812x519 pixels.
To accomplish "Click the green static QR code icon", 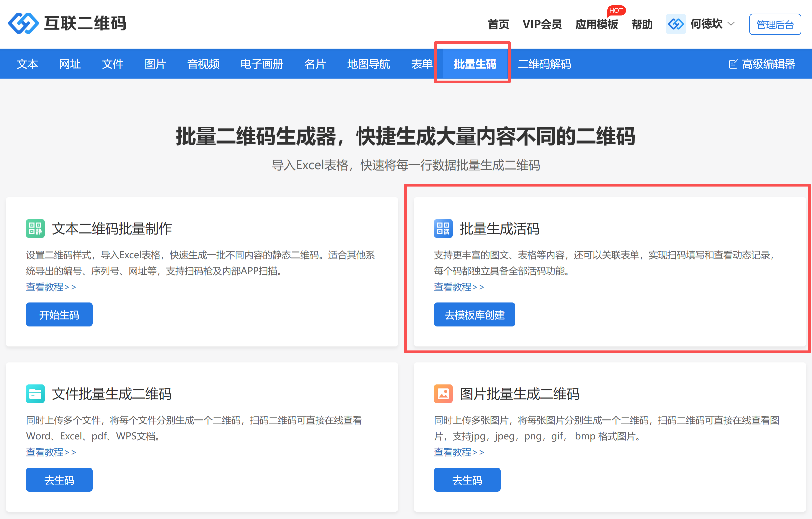I will pyautogui.click(x=35, y=229).
